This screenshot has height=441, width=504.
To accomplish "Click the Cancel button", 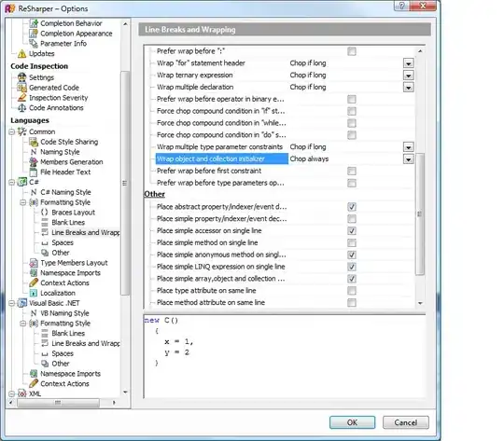I will click(406, 422).
